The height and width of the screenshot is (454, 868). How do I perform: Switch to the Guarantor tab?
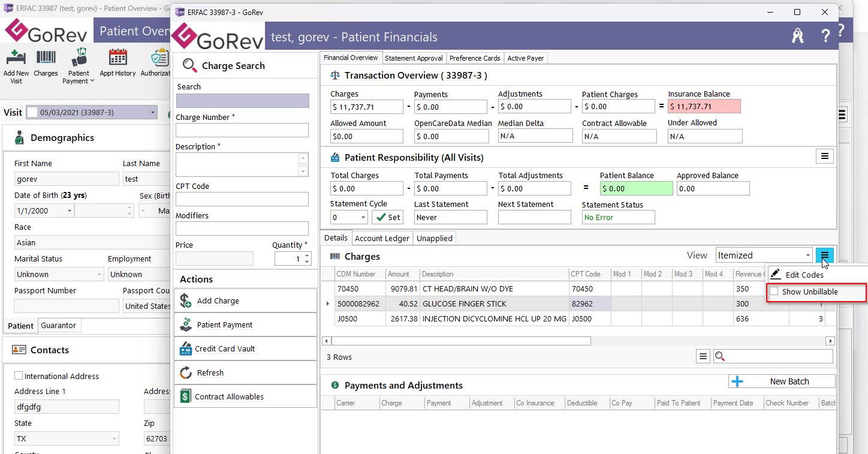[x=58, y=325]
